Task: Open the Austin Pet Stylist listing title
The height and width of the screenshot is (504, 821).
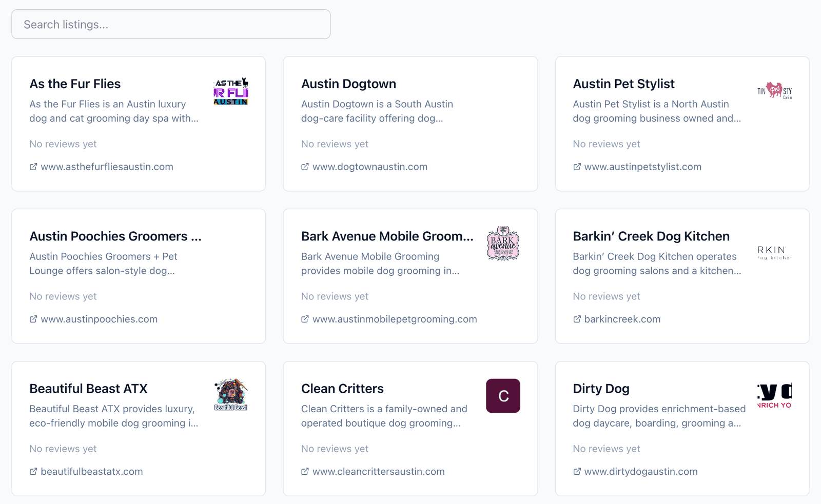Action: pos(623,84)
